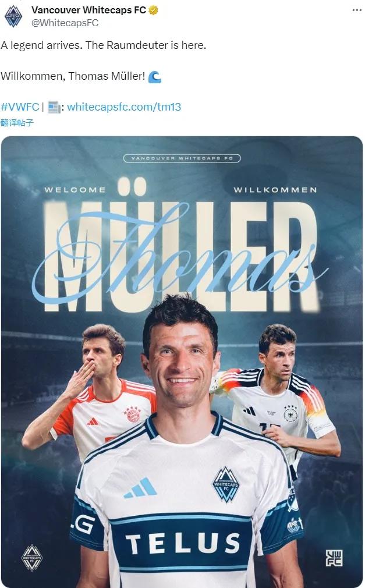Click the Germany crest on national jersey

click(290, 415)
